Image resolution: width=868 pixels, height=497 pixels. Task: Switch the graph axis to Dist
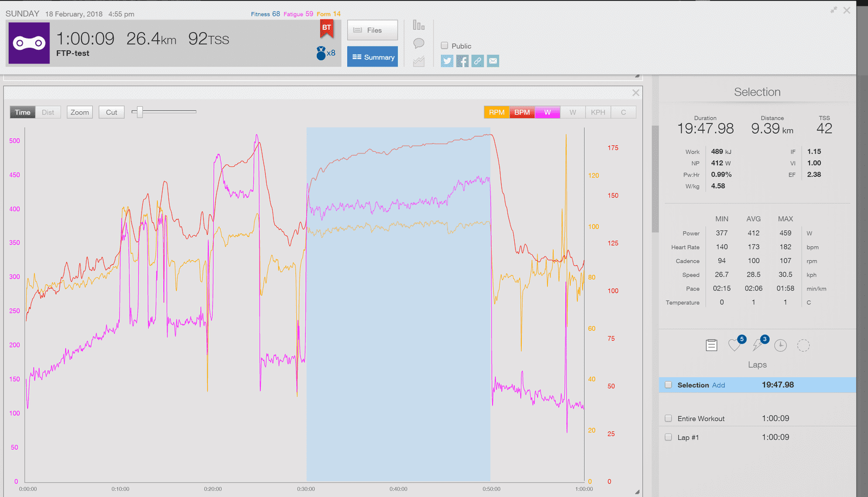pyautogui.click(x=48, y=112)
